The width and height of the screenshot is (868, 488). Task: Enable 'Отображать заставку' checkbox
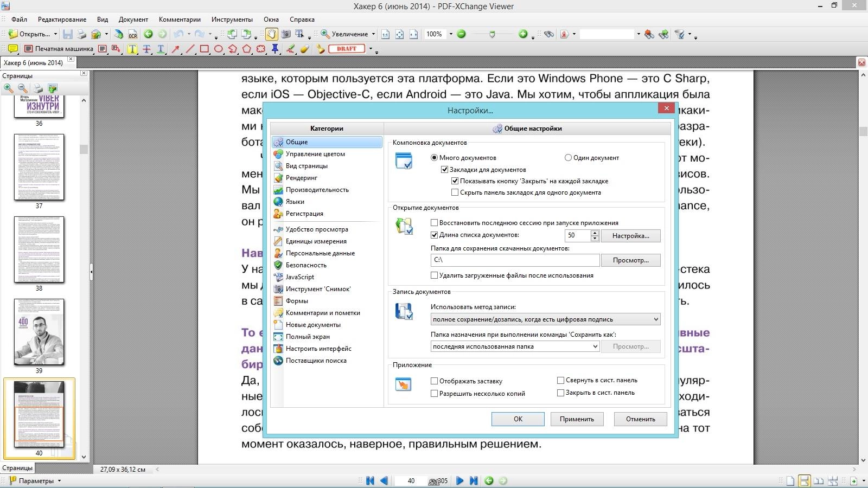pyautogui.click(x=434, y=381)
